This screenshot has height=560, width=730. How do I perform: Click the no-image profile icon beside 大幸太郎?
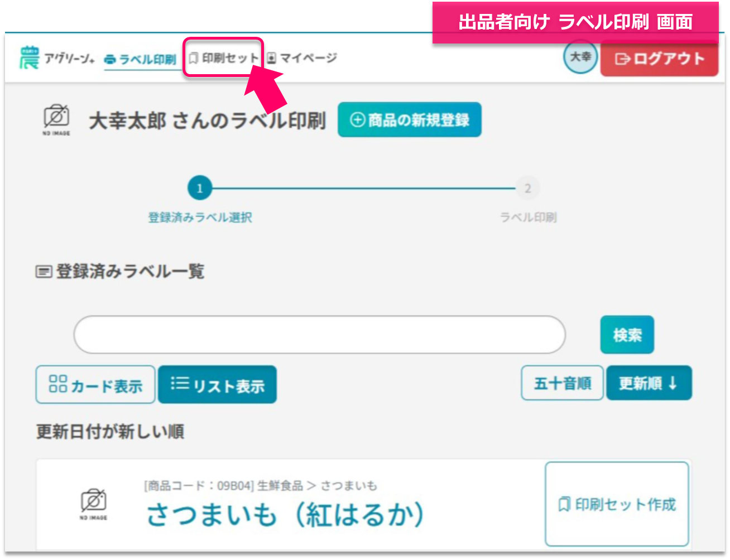(x=56, y=119)
